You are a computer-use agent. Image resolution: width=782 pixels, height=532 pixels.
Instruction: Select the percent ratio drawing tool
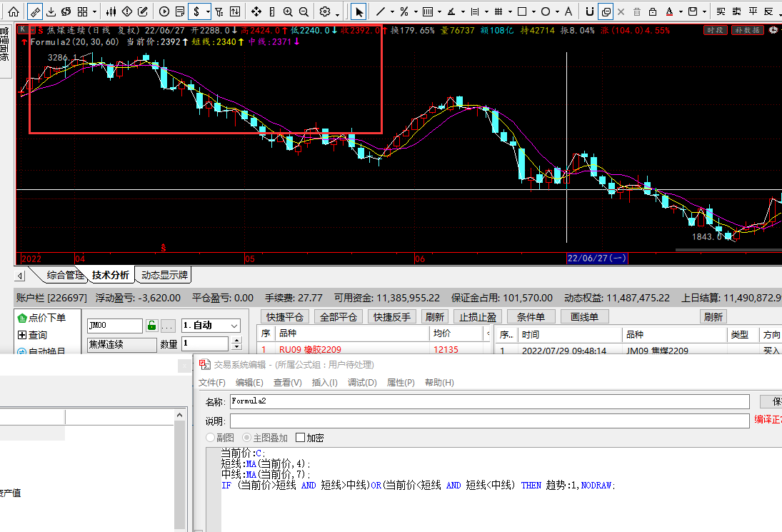[404, 11]
